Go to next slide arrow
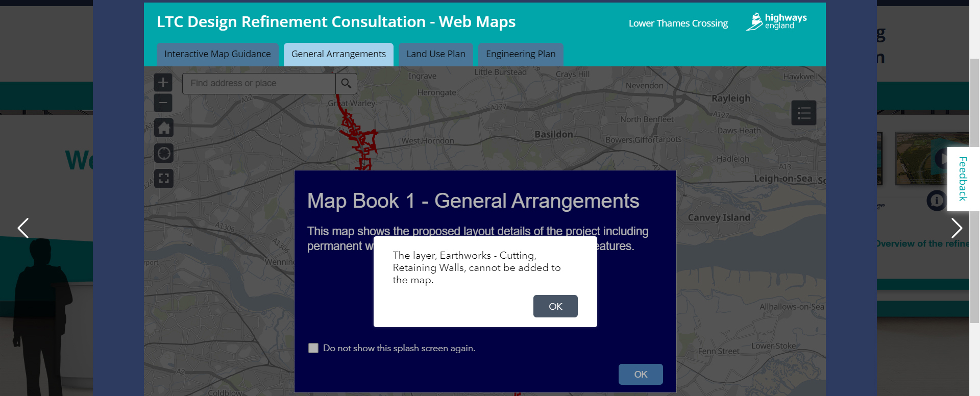The image size is (980, 396). tap(957, 228)
